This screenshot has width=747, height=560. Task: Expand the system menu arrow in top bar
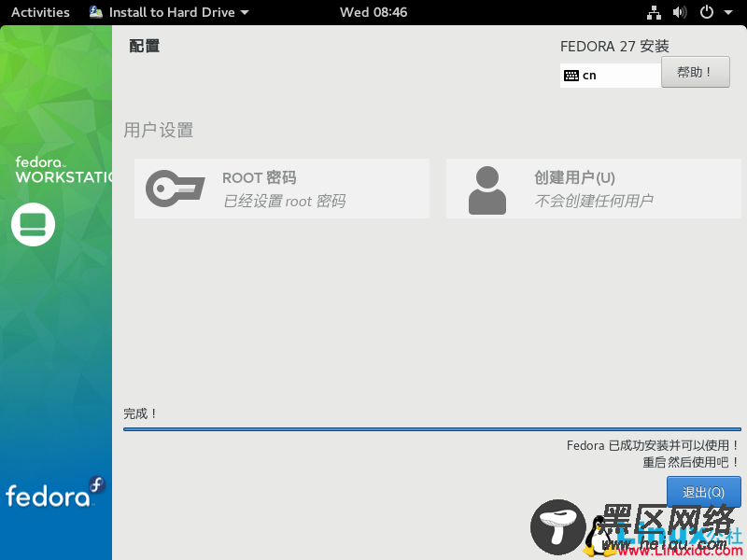[728, 12]
